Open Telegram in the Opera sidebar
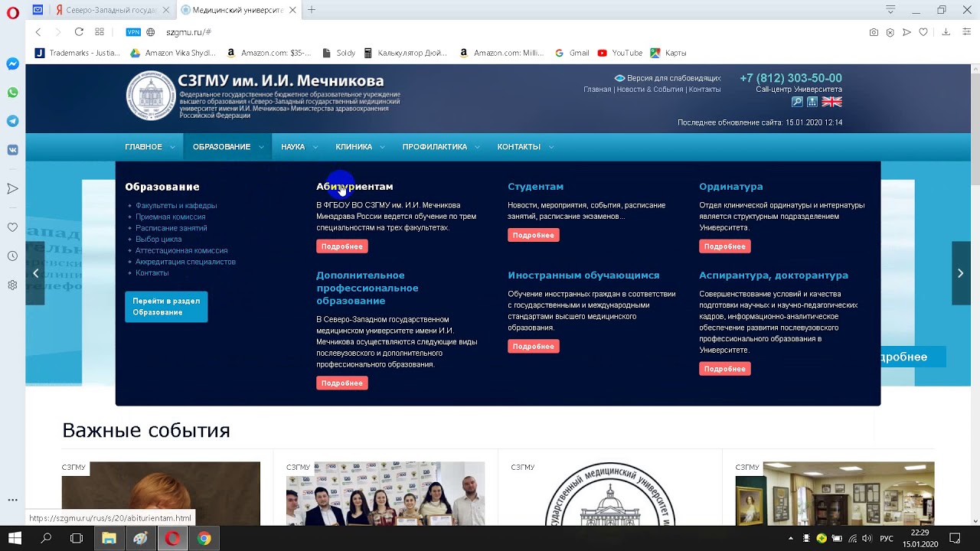 tap(12, 121)
